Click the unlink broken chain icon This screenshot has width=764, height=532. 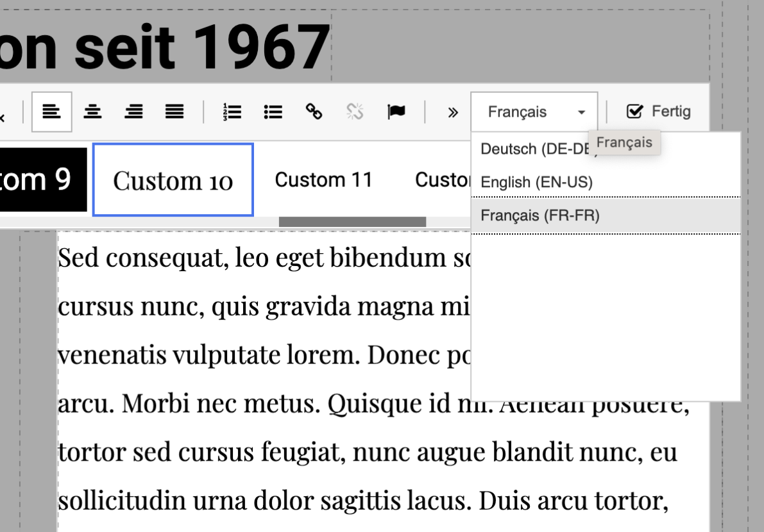click(354, 112)
